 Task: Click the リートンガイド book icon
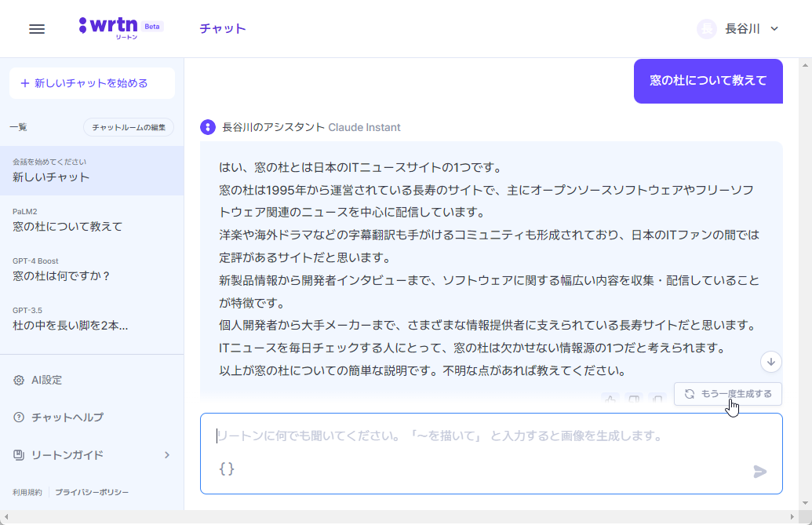point(19,455)
